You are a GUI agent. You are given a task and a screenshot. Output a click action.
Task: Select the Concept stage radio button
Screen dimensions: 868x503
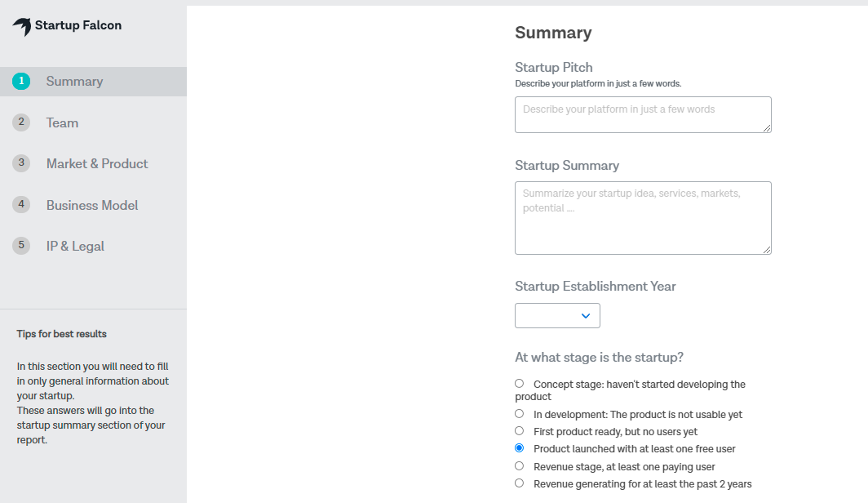[x=519, y=383]
